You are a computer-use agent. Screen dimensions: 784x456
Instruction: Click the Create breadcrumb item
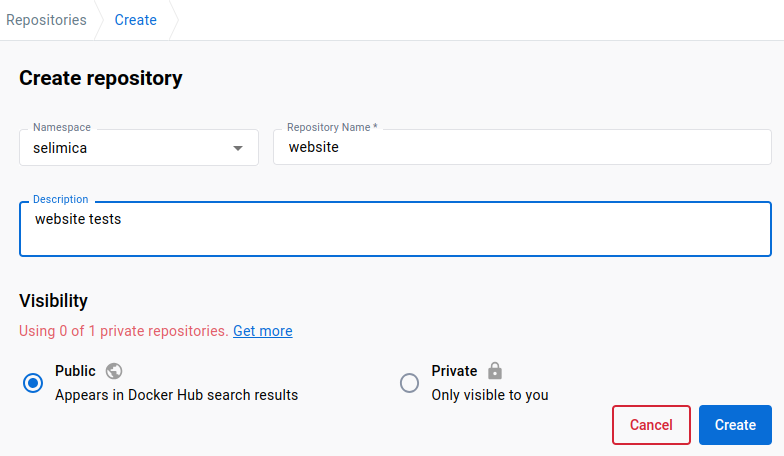(136, 20)
